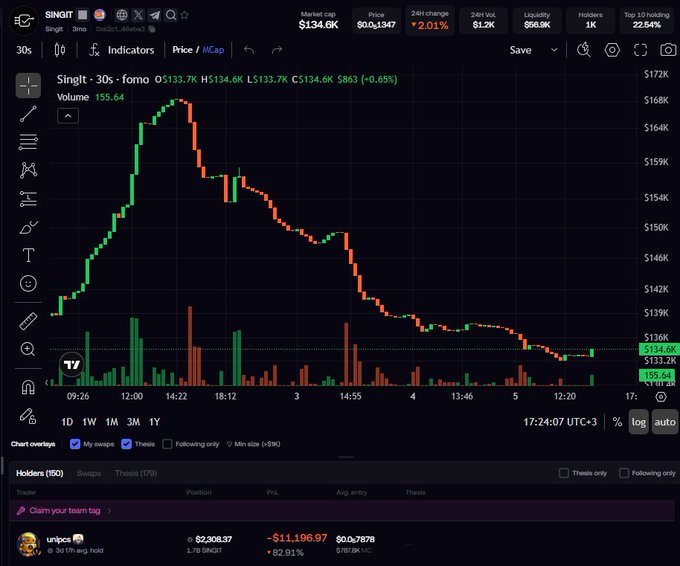Open SINGIT X profile
This screenshot has height=566, width=680.
click(x=138, y=15)
